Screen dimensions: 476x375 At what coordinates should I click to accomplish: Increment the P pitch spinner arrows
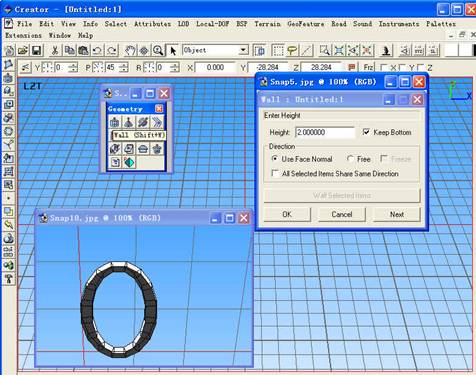coord(124,67)
